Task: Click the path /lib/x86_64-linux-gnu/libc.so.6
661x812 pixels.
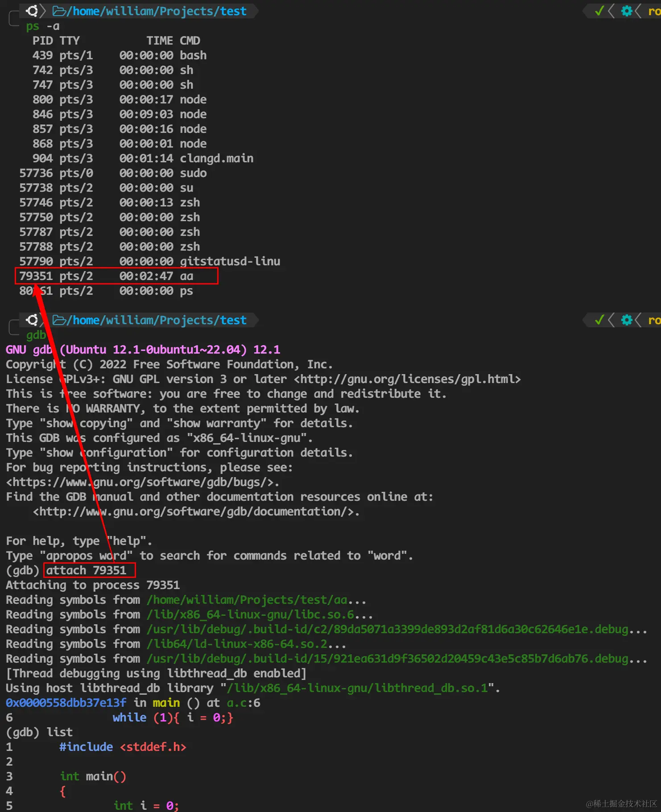Action: pos(250,614)
